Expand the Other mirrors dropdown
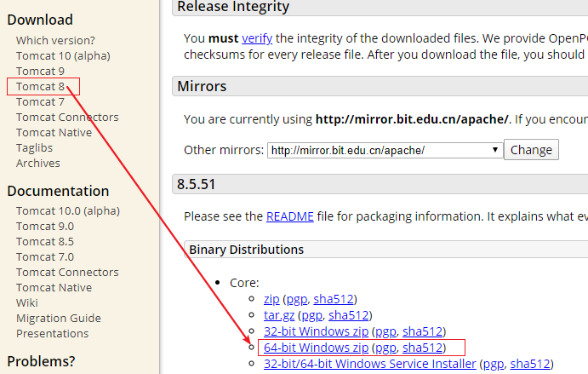Screen dimensions: 588x374 click(385, 150)
